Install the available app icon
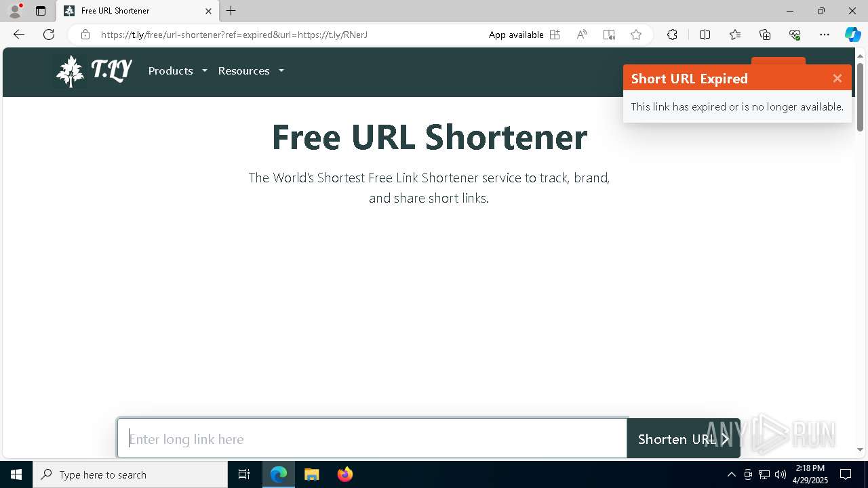 [x=555, y=35]
